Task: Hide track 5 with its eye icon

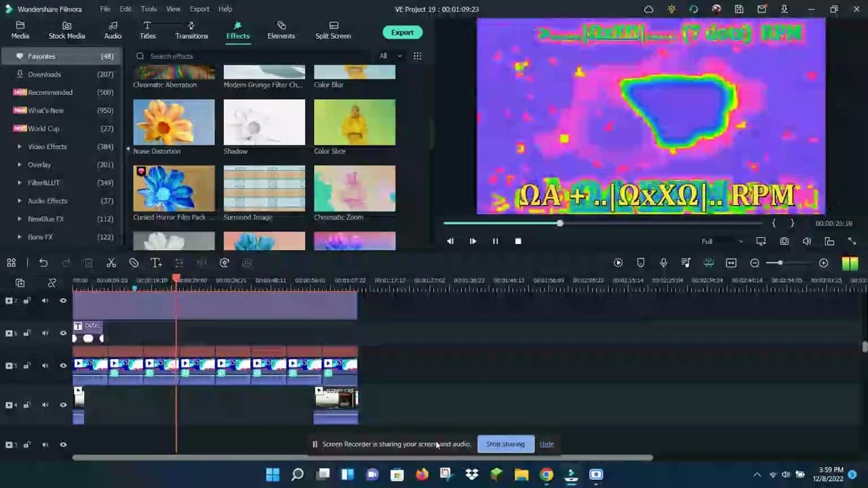Action: (x=63, y=366)
